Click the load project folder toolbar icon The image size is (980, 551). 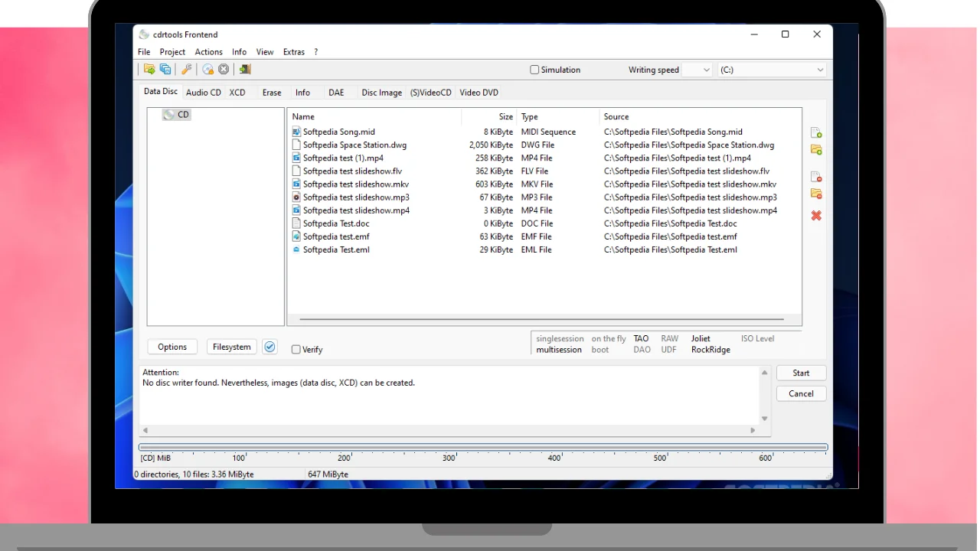click(x=149, y=70)
